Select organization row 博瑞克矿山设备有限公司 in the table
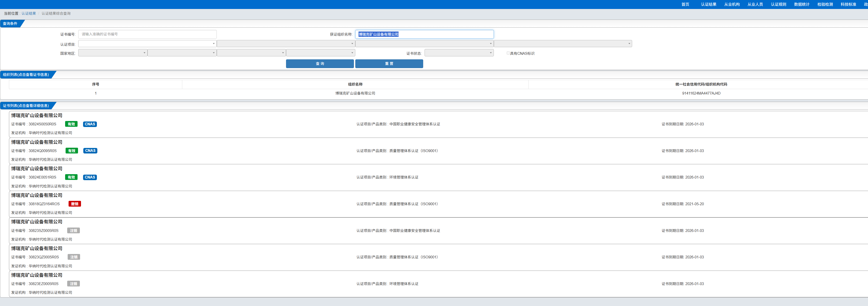The image size is (868, 306). (x=355, y=93)
